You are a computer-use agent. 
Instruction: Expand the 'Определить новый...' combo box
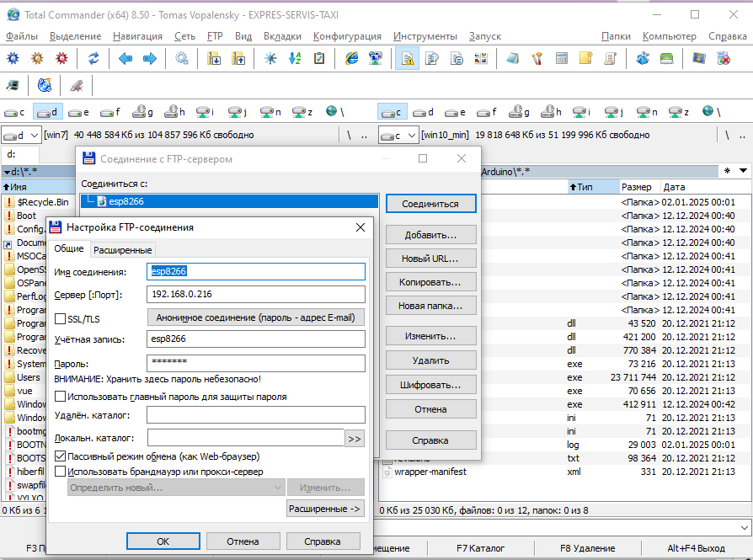[x=278, y=488]
